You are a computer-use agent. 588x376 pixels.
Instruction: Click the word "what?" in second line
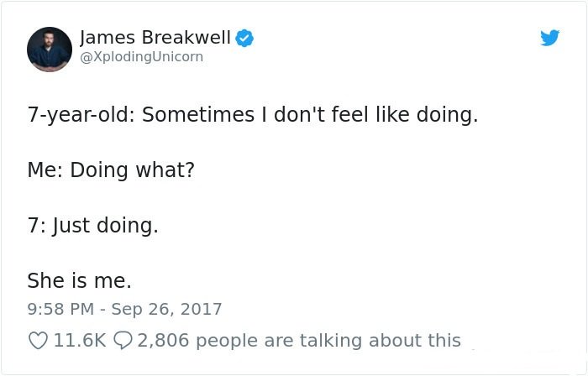click(165, 170)
